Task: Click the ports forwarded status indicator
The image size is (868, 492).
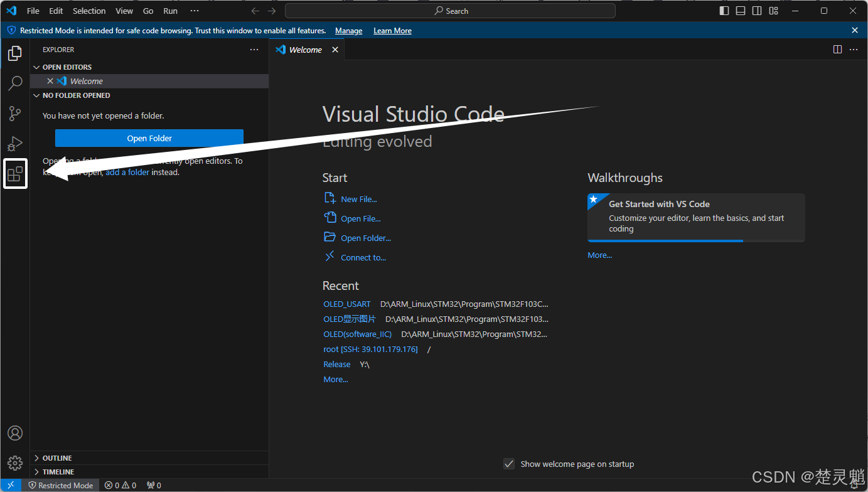Action: [154, 485]
